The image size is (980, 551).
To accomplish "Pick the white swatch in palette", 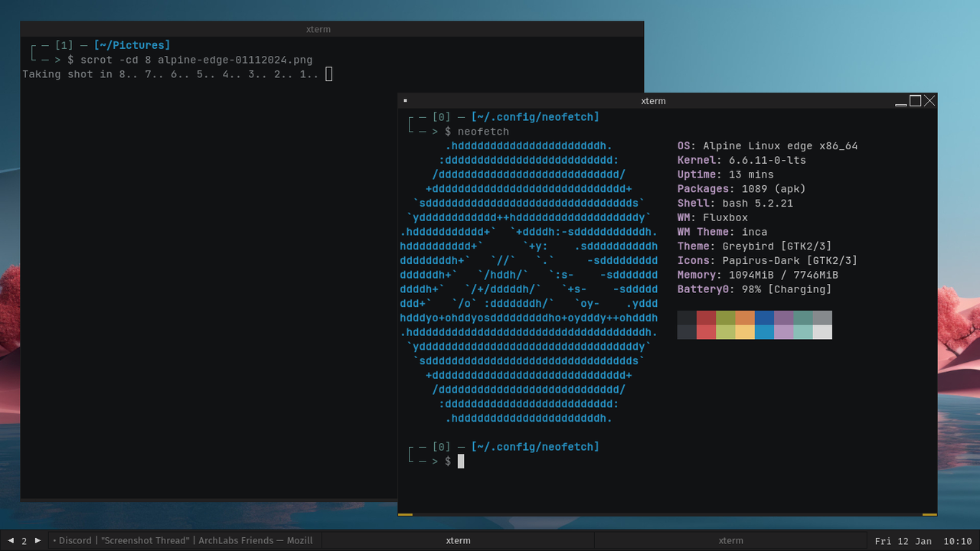I will click(822, 331).
